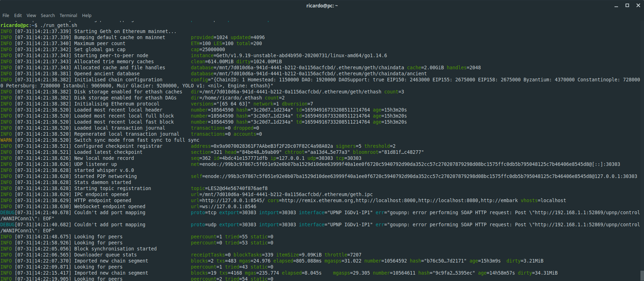This screenshot has height=281, width=644.
Task: Open the File menu
Action: point(6,16)
